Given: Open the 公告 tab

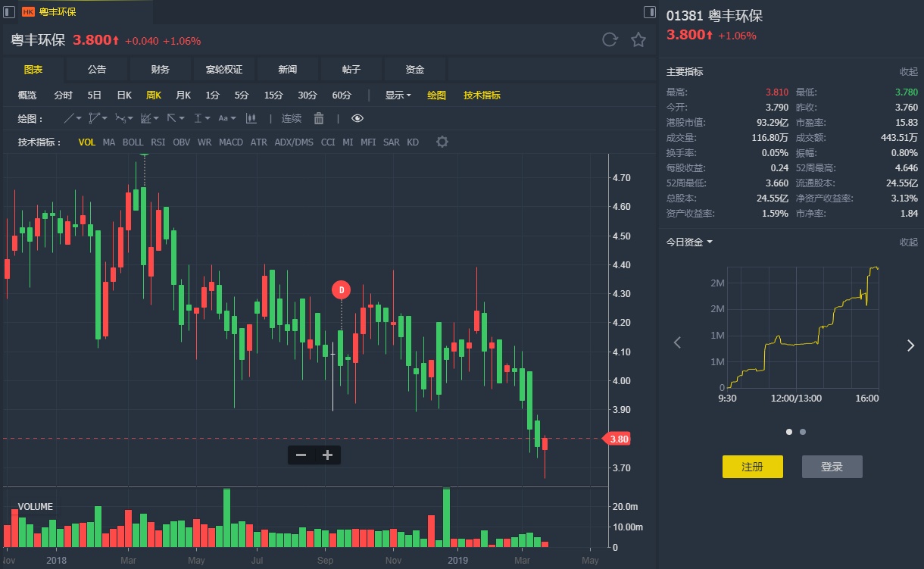Looking at the screenshot, I should pos(97,69).
